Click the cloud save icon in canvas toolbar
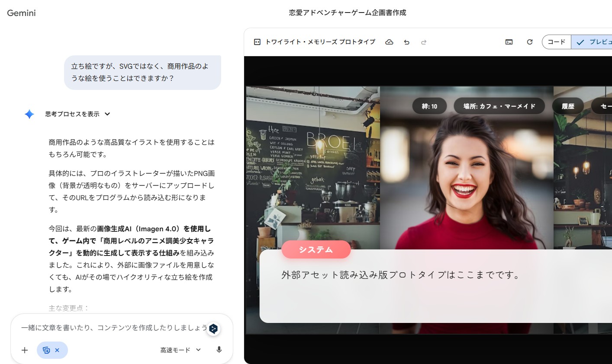This screenshot has width=612, height=364. [x=389, y=42]
